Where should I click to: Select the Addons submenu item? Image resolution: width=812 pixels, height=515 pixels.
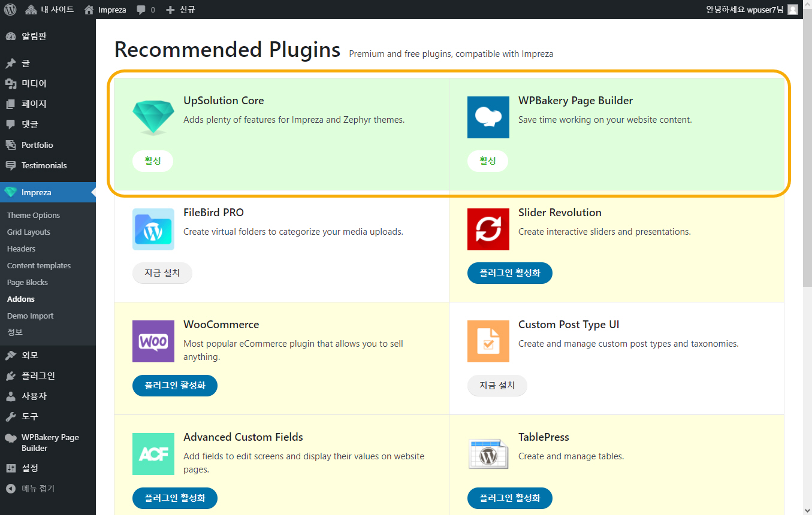pyautogui.click(x=21, y=299)
